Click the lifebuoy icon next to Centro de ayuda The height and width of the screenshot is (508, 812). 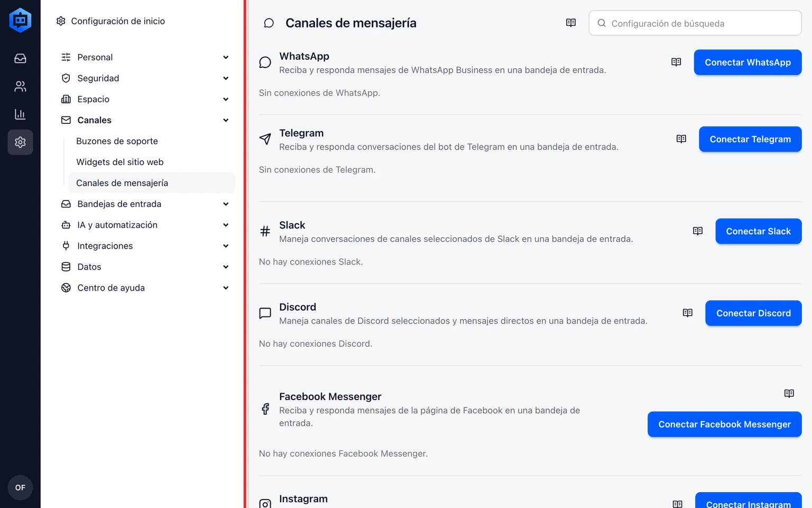tap(66, 288)
